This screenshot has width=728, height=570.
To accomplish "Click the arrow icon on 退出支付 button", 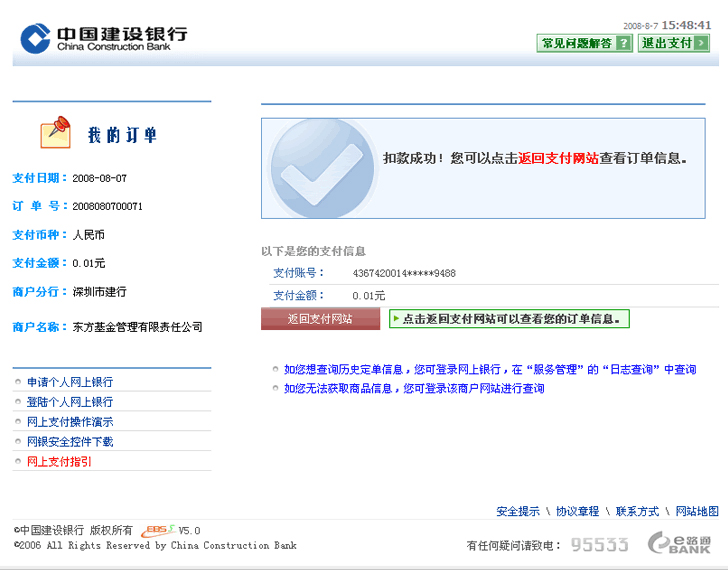I will [x=701, y=44].
